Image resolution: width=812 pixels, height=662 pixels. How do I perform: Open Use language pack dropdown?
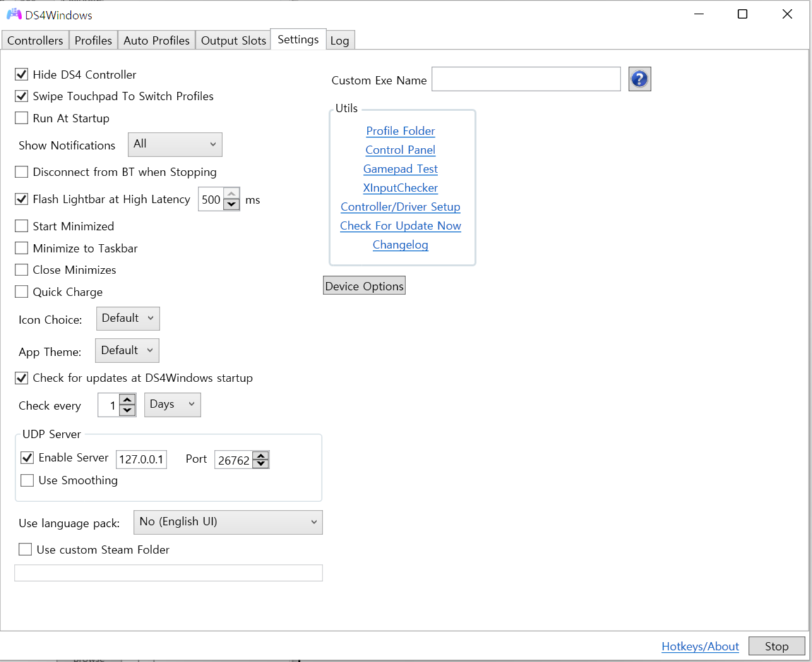[228, 522]
